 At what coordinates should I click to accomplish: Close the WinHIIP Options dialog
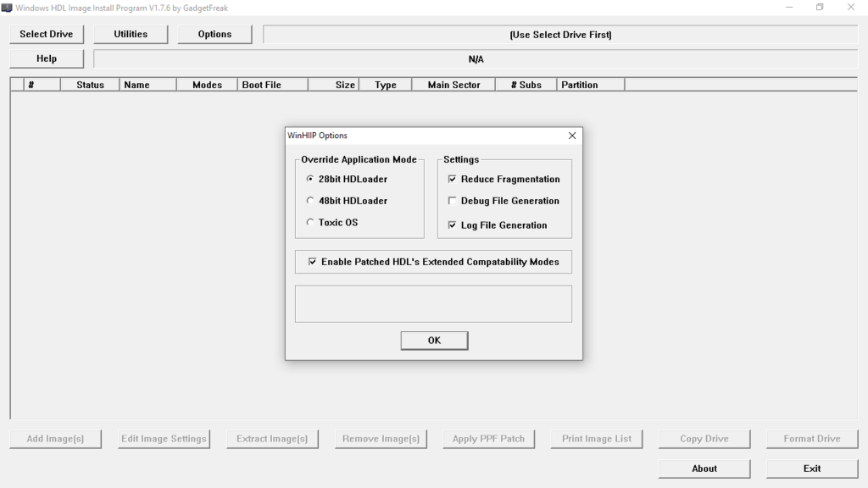coord(571,135)
